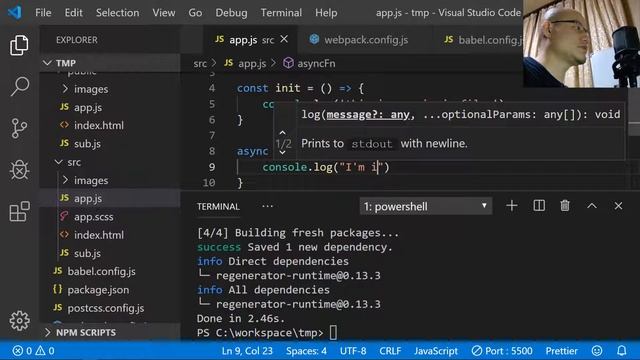Image resolution: width=640 pixels, height=360 pixels.
Task: Close the terminal panel
Action: pos(618,206)
